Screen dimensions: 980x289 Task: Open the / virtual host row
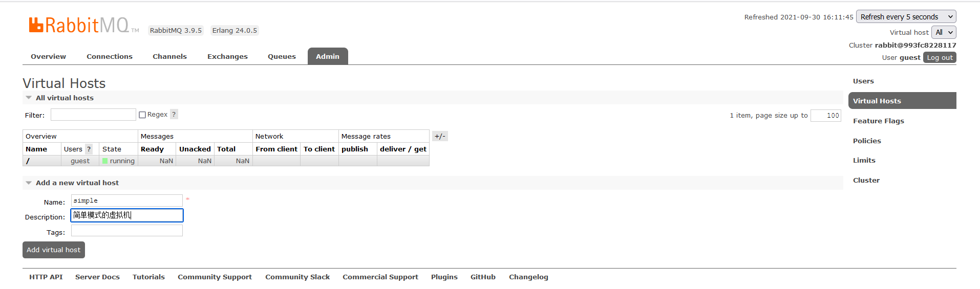[x=28, y=161]
